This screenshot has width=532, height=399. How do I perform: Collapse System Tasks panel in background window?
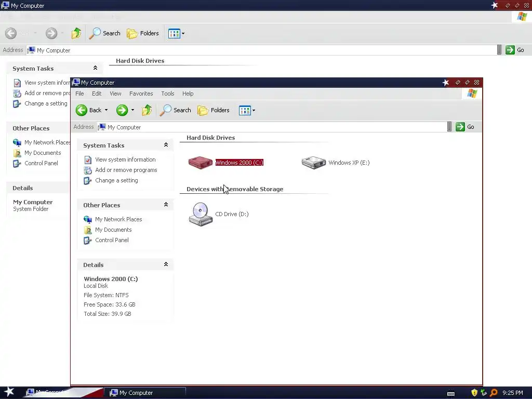pos(96,68)
